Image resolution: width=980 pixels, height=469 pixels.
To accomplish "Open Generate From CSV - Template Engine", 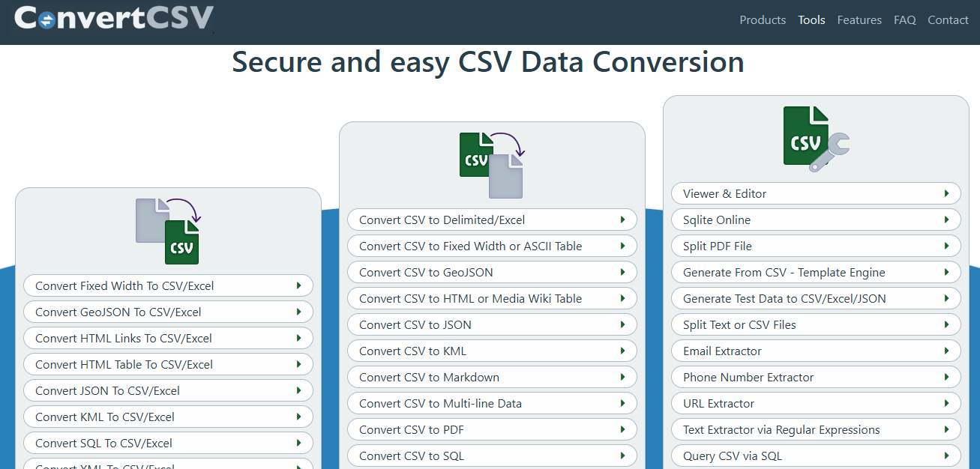I will 816,272.
